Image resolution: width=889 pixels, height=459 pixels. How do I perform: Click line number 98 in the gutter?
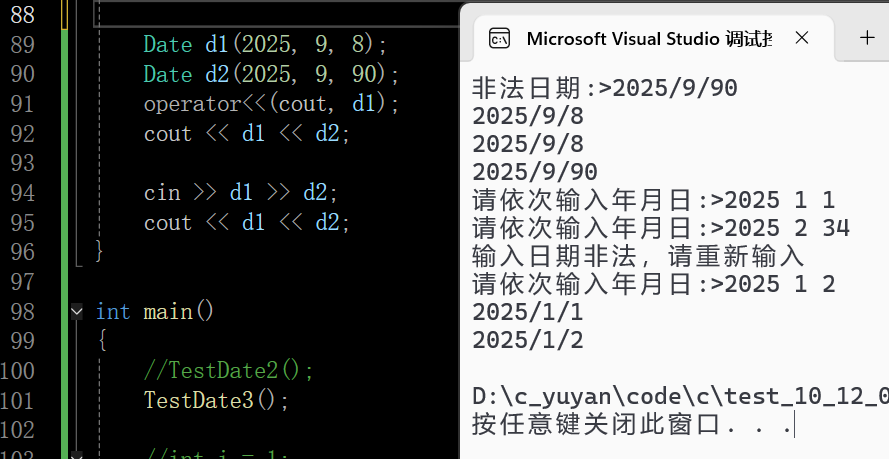[23, 311]
